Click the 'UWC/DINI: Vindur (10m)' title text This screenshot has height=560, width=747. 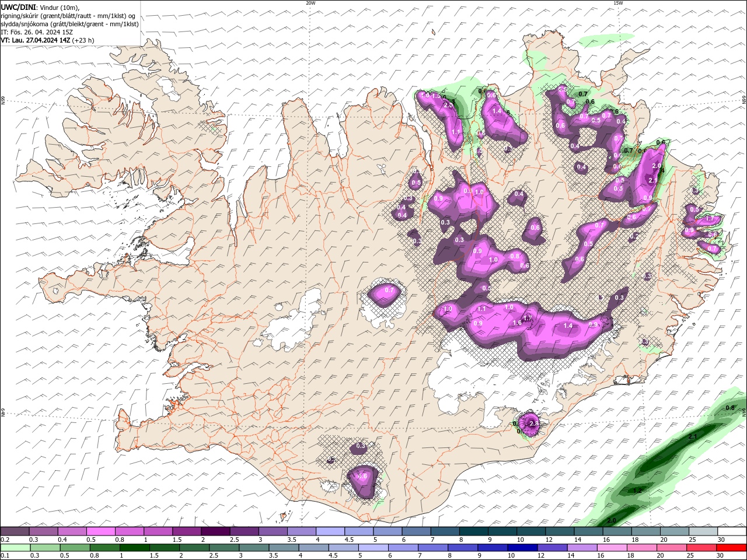coord(39,7)
